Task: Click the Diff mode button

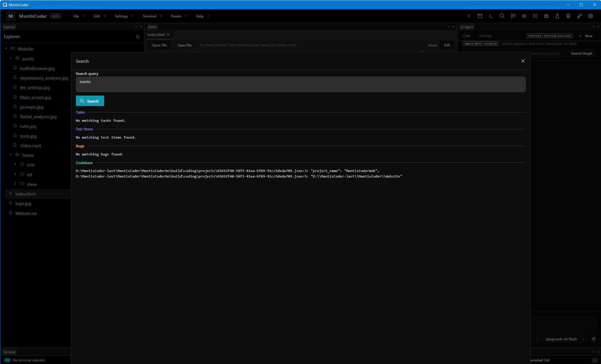Action: 447,45
